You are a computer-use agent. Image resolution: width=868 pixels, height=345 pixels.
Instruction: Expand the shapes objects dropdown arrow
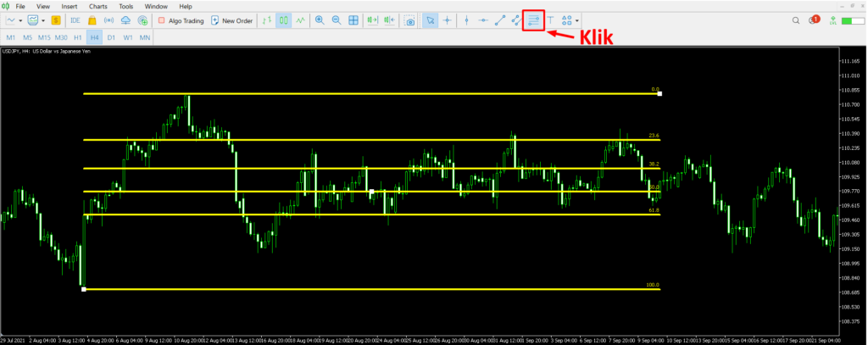coord(577,20)
